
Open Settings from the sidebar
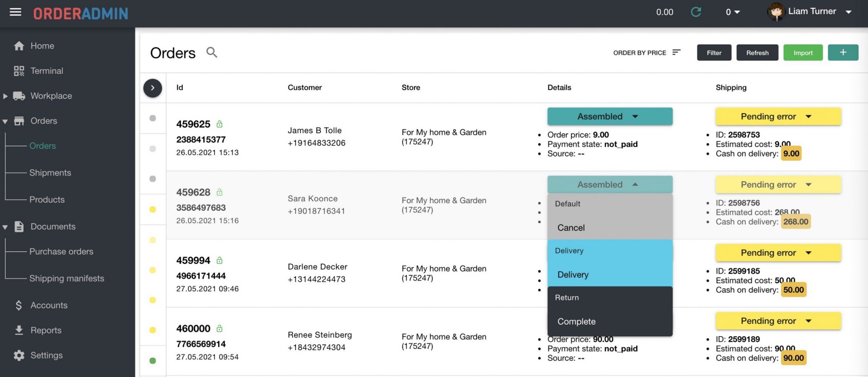pos(47,355)
